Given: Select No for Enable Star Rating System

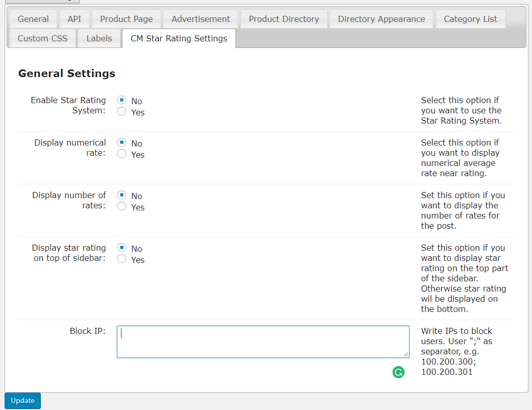Looking at the screenshot, I should click(x=122, y=101).
